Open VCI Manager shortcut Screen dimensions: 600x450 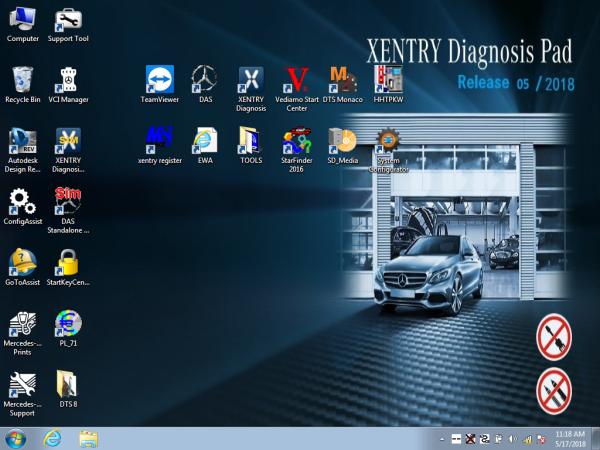68,85
